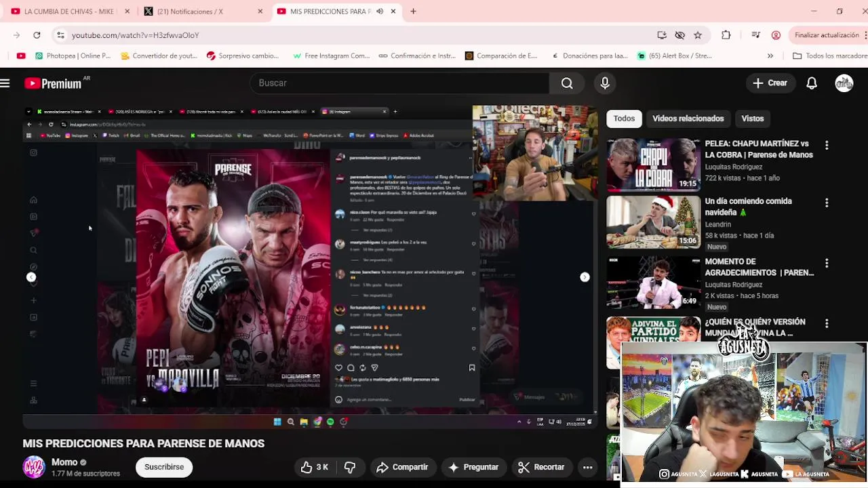Open the YouTube hamburger menu

click(x=5, y=83)
